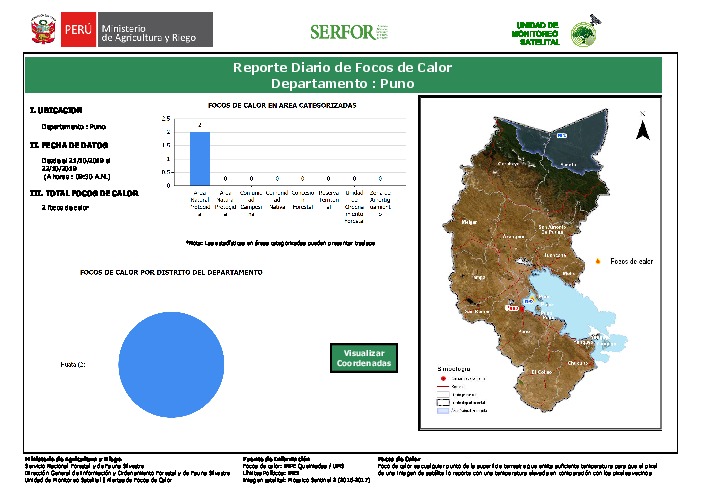Screen dimensions: 702x496
Task: Click the flame icon beside Focos de calor
Action: pos(598,261)
